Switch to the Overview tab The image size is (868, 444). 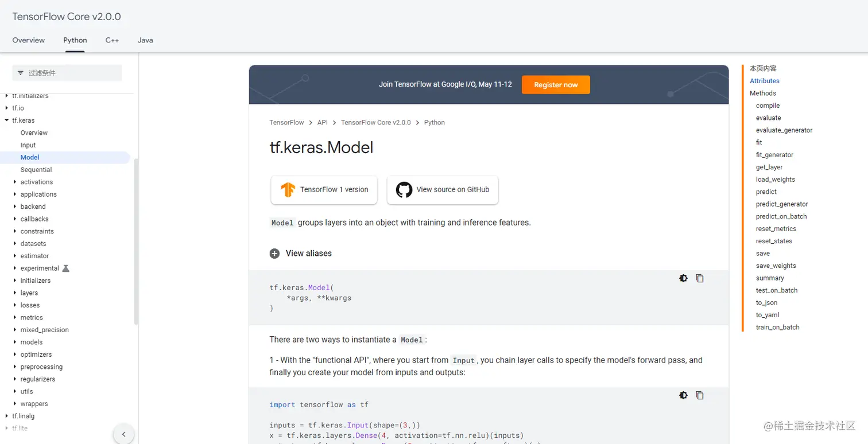(29, 40)
